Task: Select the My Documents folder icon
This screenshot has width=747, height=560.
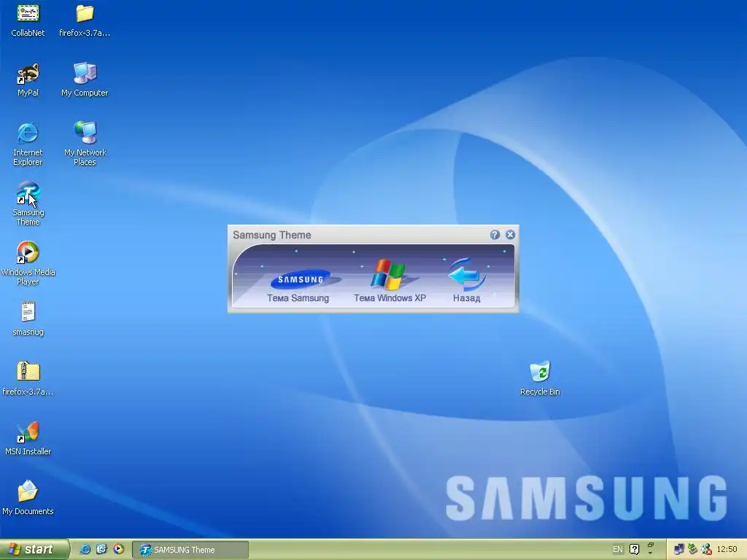Action: coord(28,499)
